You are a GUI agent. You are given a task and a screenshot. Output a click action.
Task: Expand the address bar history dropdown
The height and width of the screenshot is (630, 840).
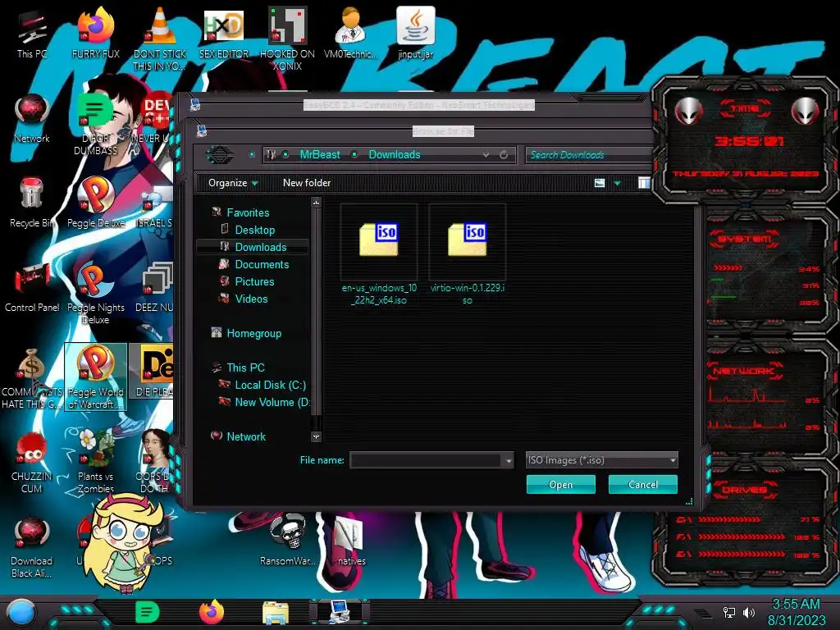click(486, 155)
